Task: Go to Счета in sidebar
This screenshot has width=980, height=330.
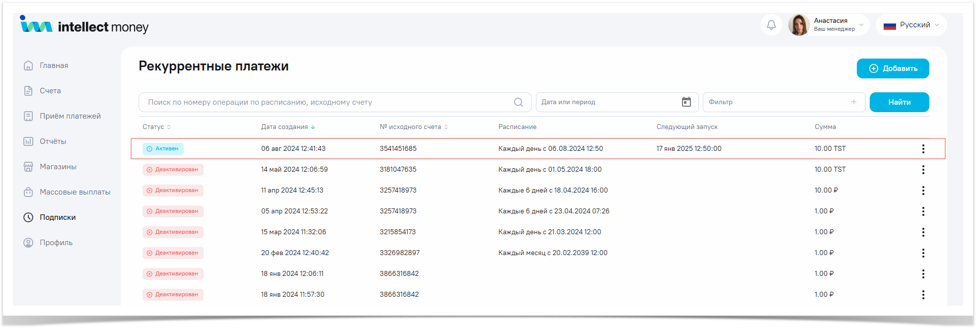Action: tap(50, 91)
